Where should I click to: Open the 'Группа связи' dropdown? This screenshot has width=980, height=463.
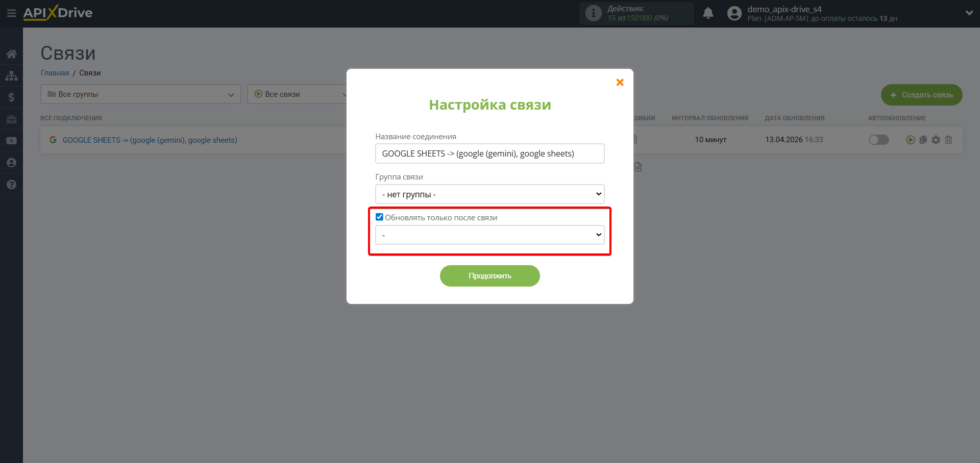pyautogui.click(x=489, y=194)
